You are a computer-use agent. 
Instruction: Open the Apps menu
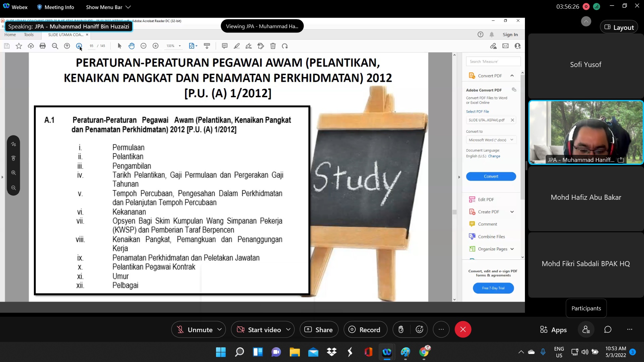tap(553, 329)
